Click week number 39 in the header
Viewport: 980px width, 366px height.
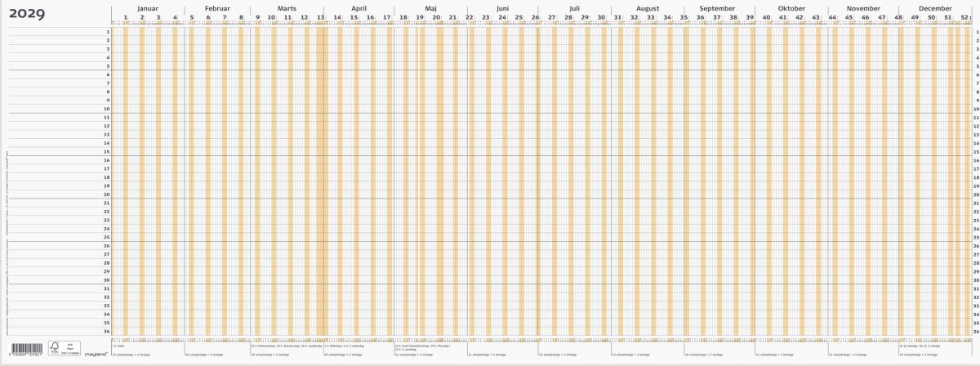click(x=750, y=17)
